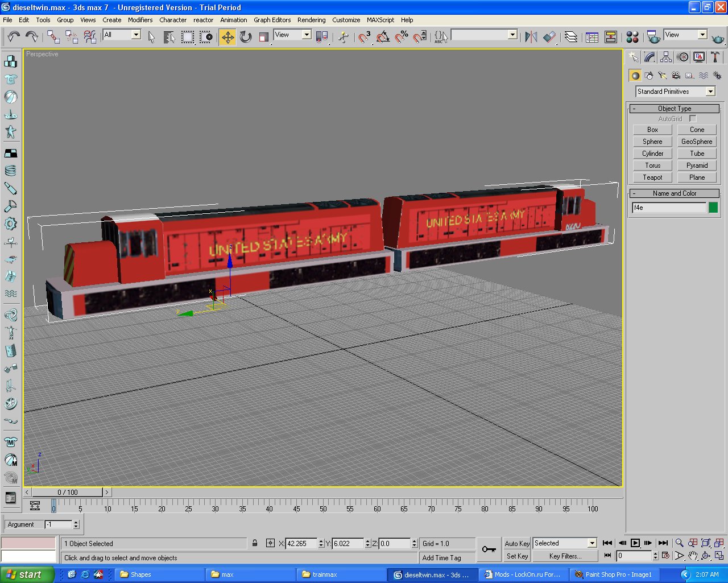The width and height of the screenshot is (728, 583).
Task: Toggle the 3D Snaps magnet button
Action: 364,37
